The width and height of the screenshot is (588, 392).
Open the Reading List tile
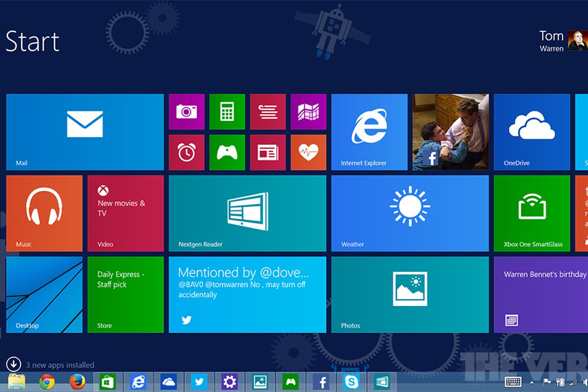click(268, 112)
